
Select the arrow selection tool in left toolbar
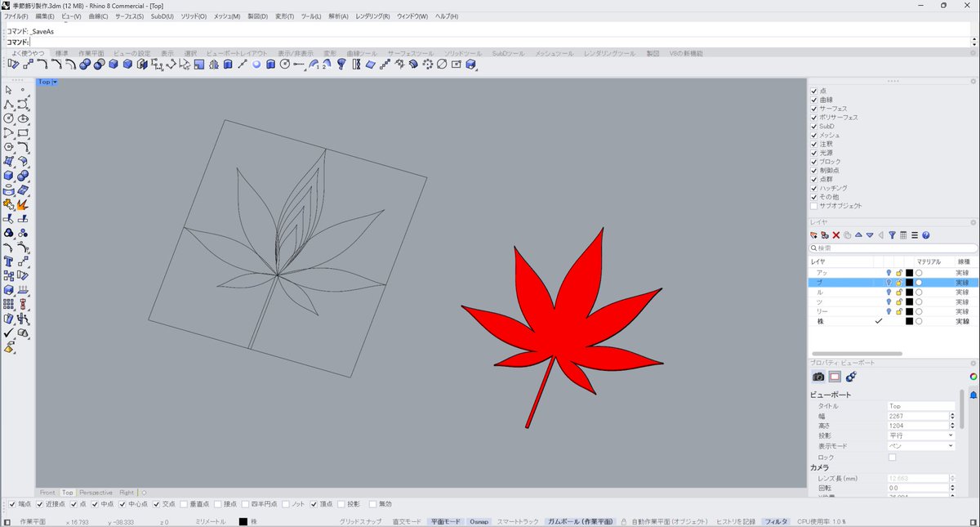click(8, 91)
